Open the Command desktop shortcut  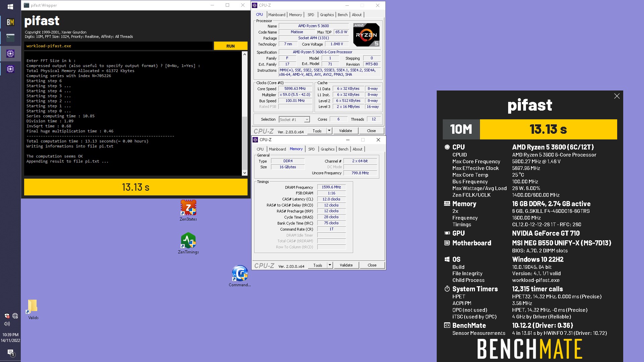239,276
